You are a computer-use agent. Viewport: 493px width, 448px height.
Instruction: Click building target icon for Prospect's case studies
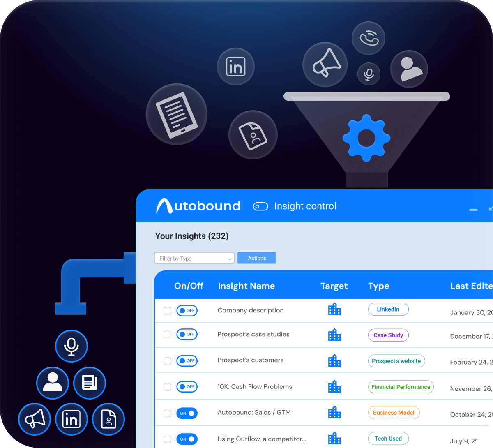tap(334, 335)
